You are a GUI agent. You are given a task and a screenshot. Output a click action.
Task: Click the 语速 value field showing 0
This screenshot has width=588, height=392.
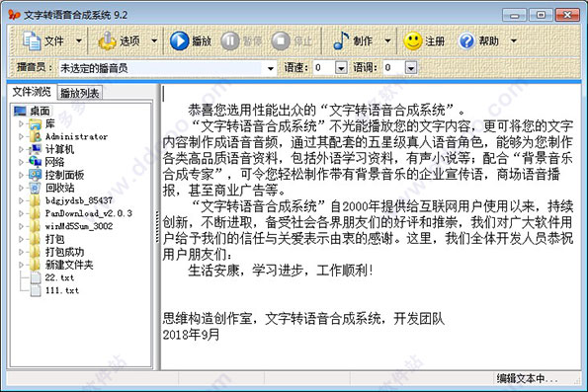(324, 68)
